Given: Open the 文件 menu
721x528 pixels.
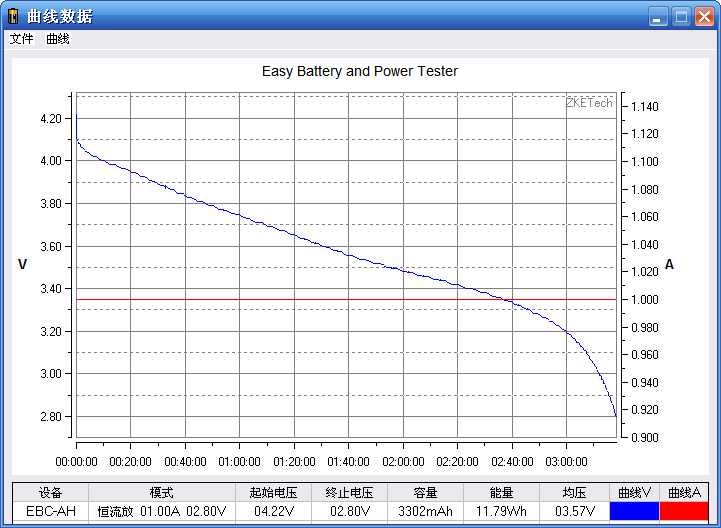Looking at the screenshot, I should coord(22,39).
